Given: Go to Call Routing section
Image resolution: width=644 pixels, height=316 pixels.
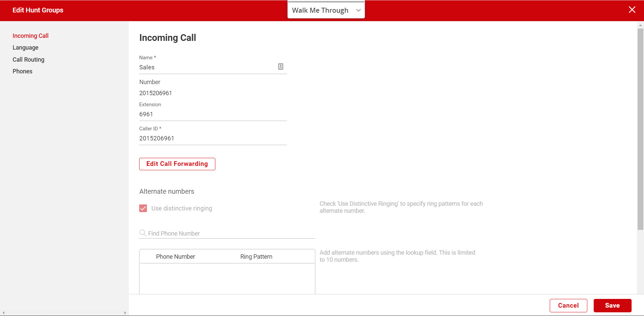Looking at the screenshot, I should tap(29, 60).
